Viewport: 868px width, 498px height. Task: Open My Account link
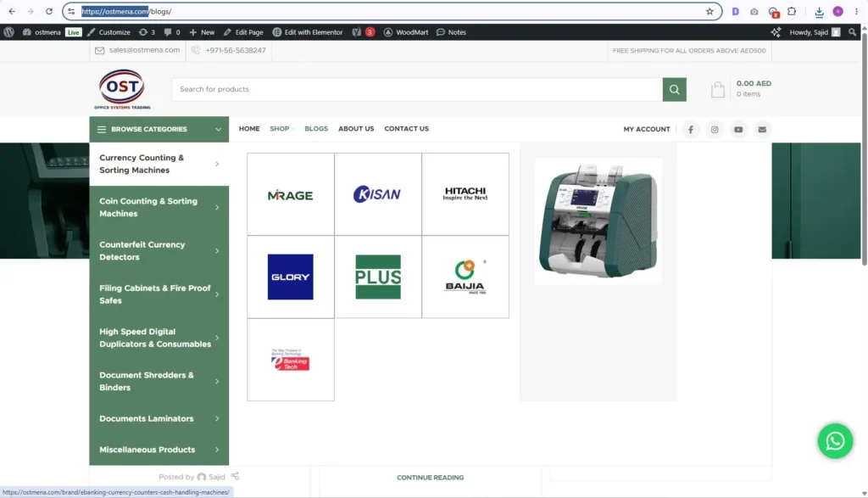(647, 129)
